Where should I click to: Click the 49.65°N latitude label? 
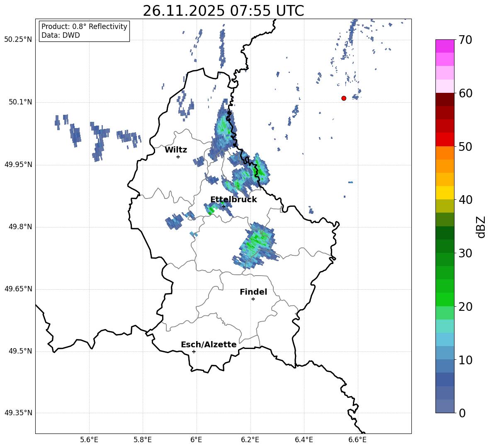(18, 289)
